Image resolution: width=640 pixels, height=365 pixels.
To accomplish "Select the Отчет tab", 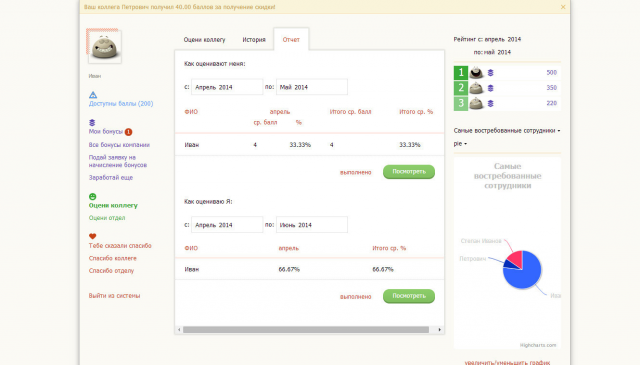I will tap(291, 40).
